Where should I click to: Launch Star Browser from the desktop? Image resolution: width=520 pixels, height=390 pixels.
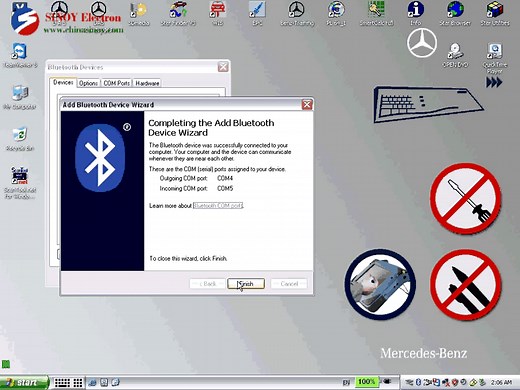coord(455,14)
